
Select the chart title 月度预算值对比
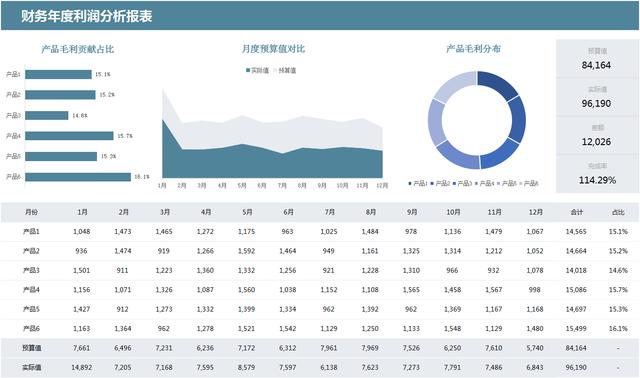point(273,49)
